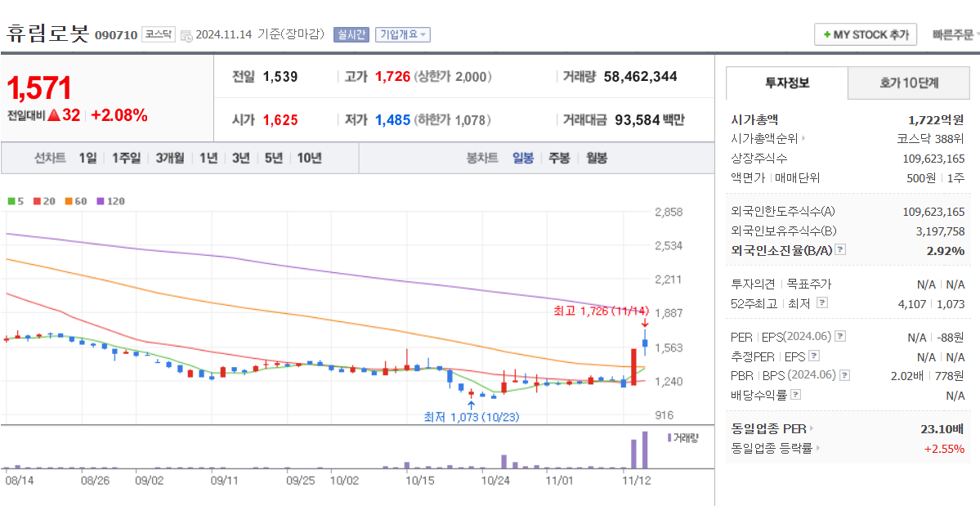
Task: Click the stock name 휴림로봇
Action: 48,33
